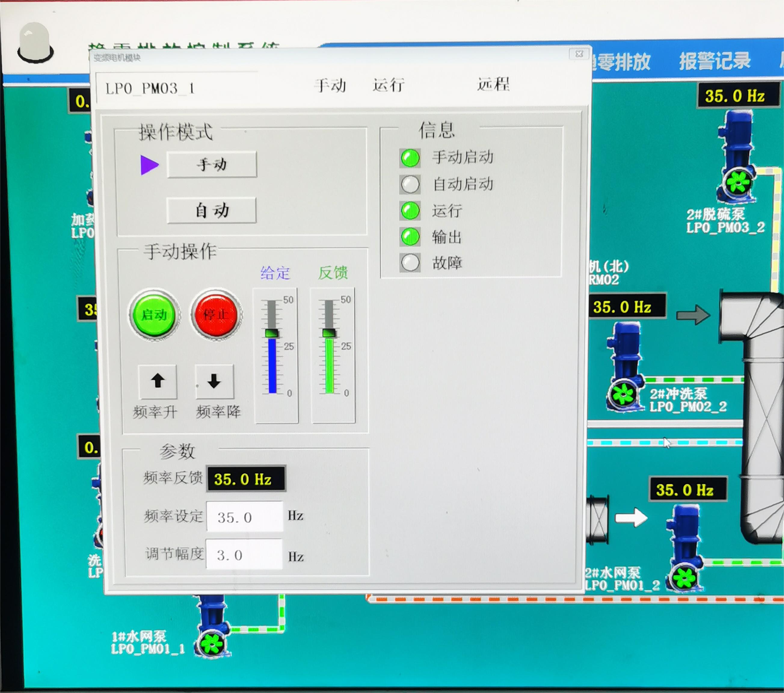Switch operation mode to 手动
The width and height of the screenshot is (784, 693).
point(212,165)
